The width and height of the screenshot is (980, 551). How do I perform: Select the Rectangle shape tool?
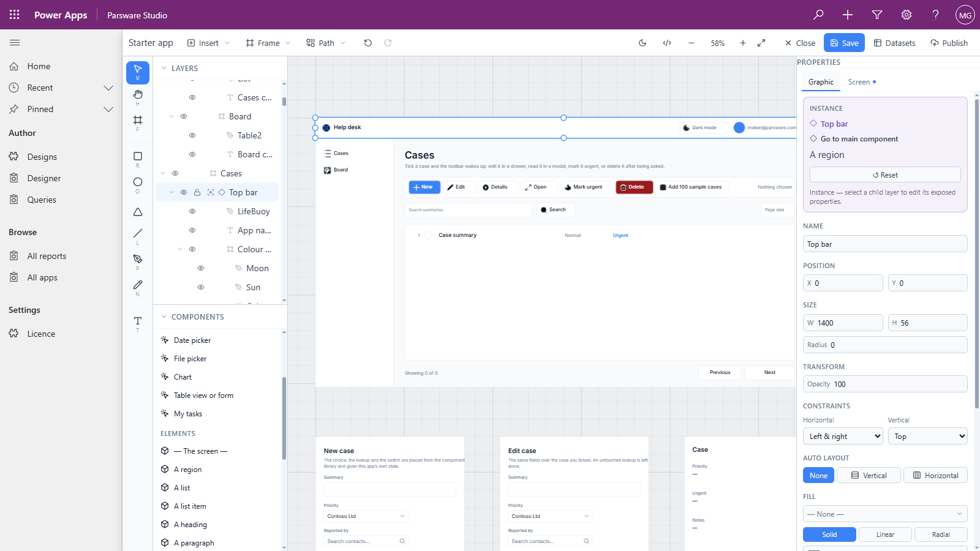[138, 159]
